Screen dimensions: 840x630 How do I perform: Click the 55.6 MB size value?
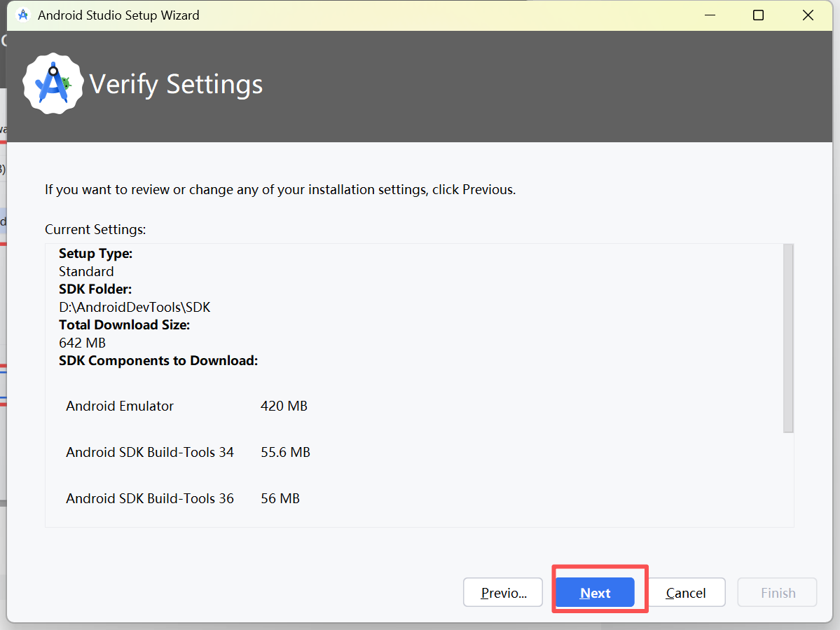286,452
